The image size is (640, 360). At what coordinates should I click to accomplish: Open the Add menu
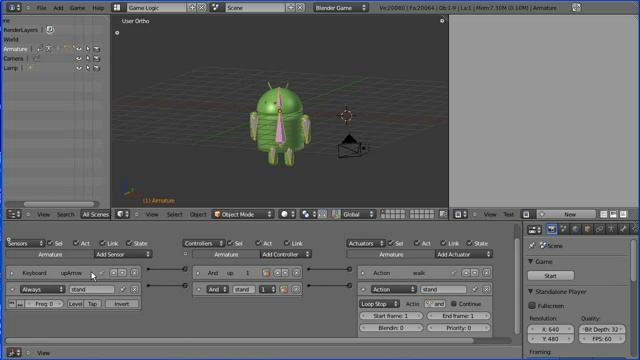(x=58, y=8)
